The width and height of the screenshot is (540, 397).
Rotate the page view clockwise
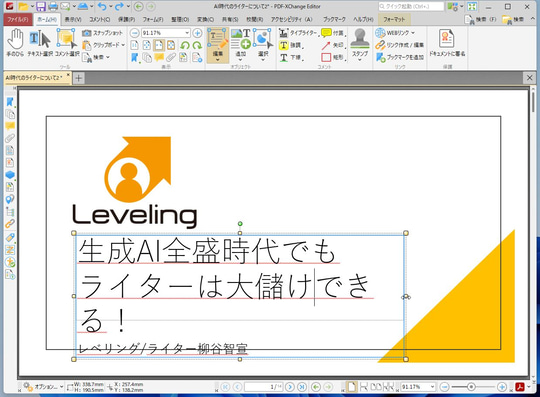(x=197, y=45)
